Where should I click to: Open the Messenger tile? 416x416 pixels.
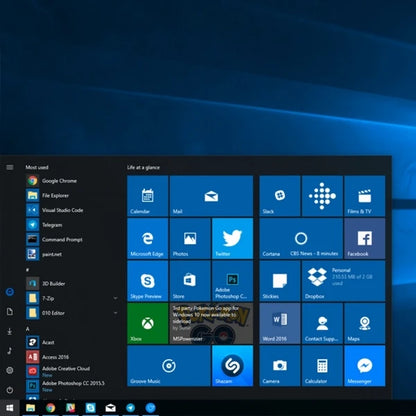click(365, 366)
